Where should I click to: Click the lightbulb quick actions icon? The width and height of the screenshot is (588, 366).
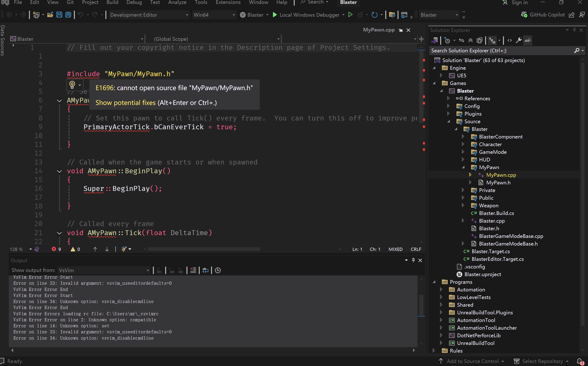tap(72, 85)
